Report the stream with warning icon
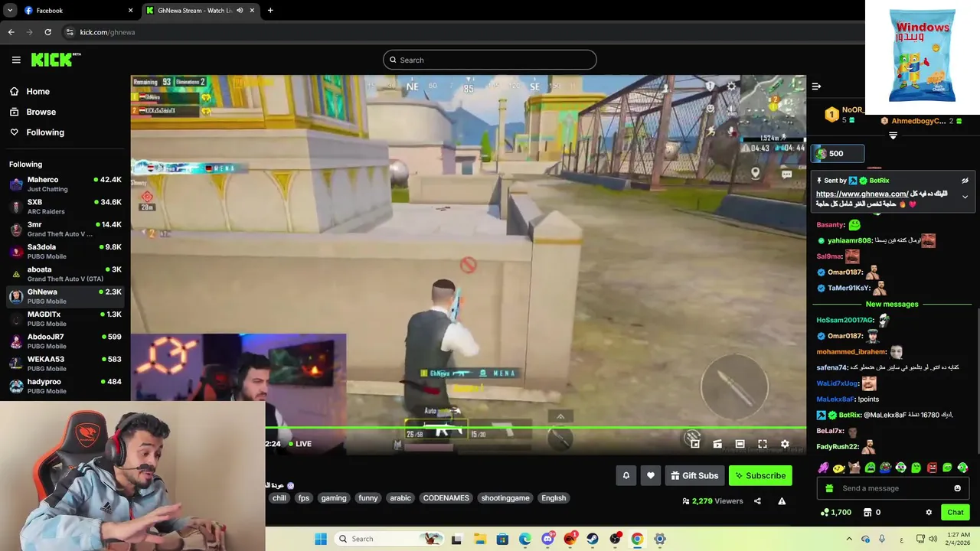The height and width of the screenshot is (551, 980). click(x=782, y=501)
